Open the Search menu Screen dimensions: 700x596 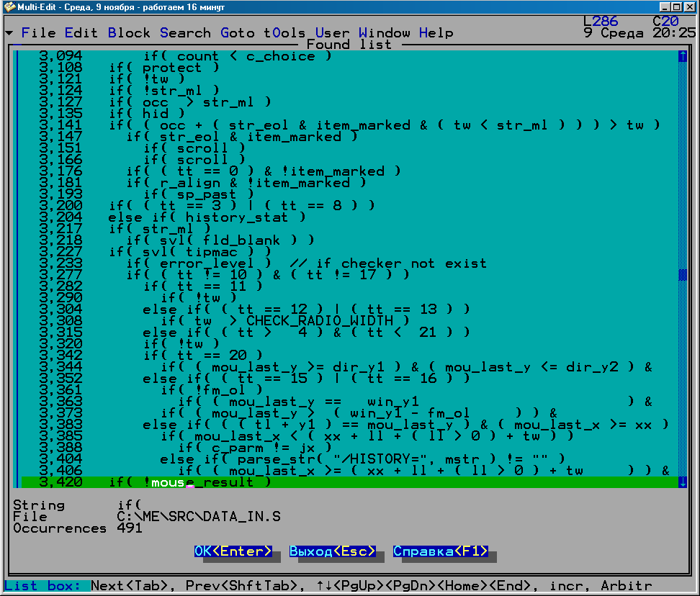185,33
